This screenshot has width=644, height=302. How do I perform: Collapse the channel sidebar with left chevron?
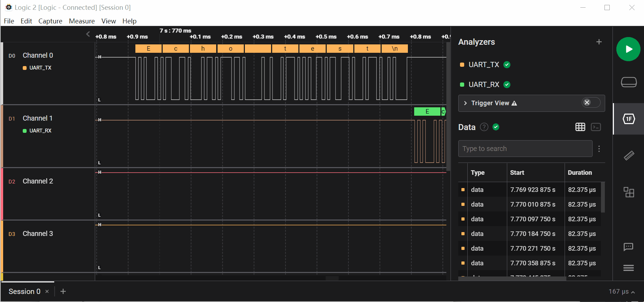coord(88,34)
